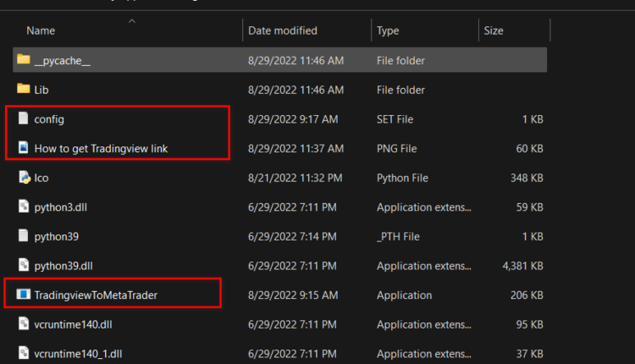
Task: Click the Type column header
Action: (x=388, y=30)
